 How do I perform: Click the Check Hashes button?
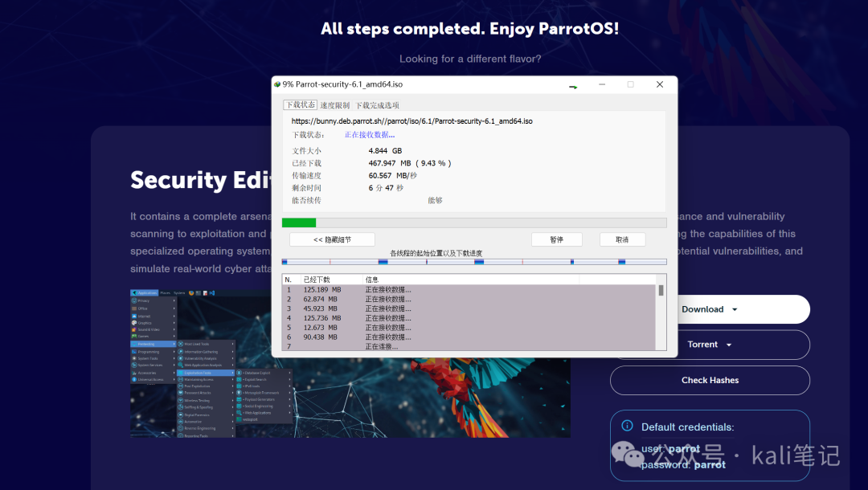(x=710, y=380)
